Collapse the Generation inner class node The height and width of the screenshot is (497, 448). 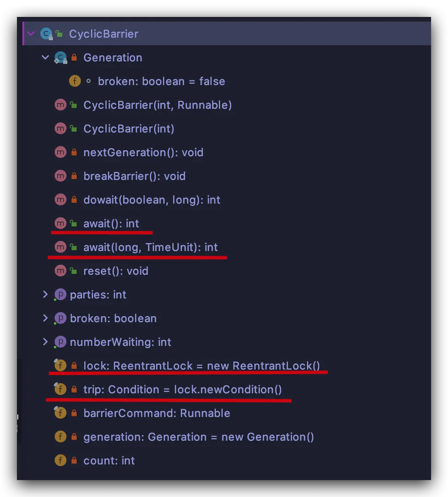point(45,58)
